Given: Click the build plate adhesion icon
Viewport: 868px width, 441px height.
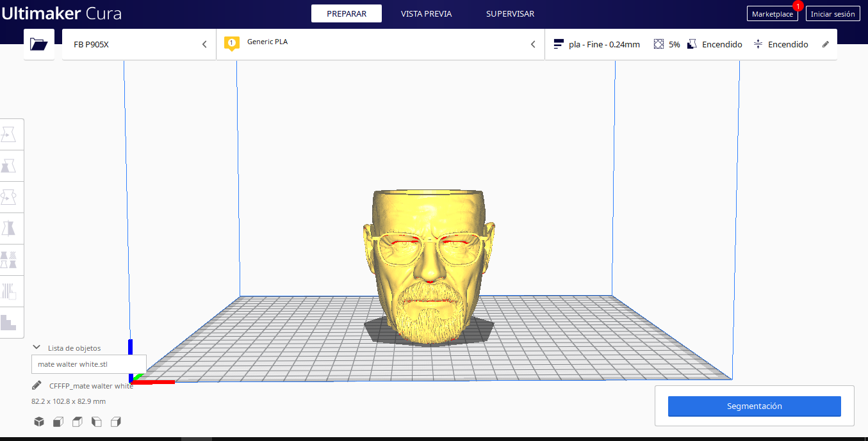Looking at the screenshot, I should pos(758,44).
